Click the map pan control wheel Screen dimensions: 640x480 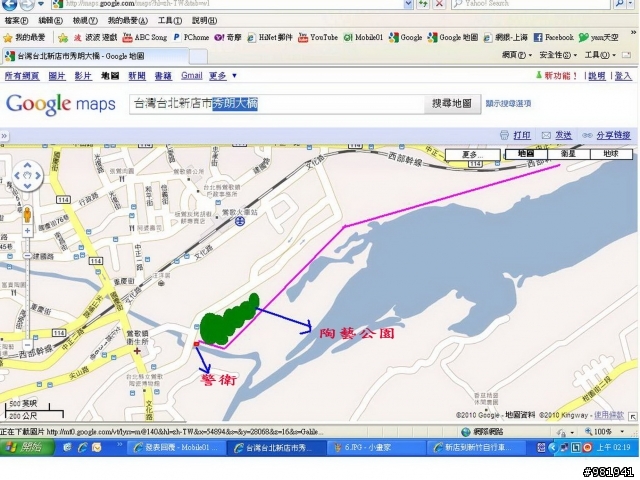point(27,176)
